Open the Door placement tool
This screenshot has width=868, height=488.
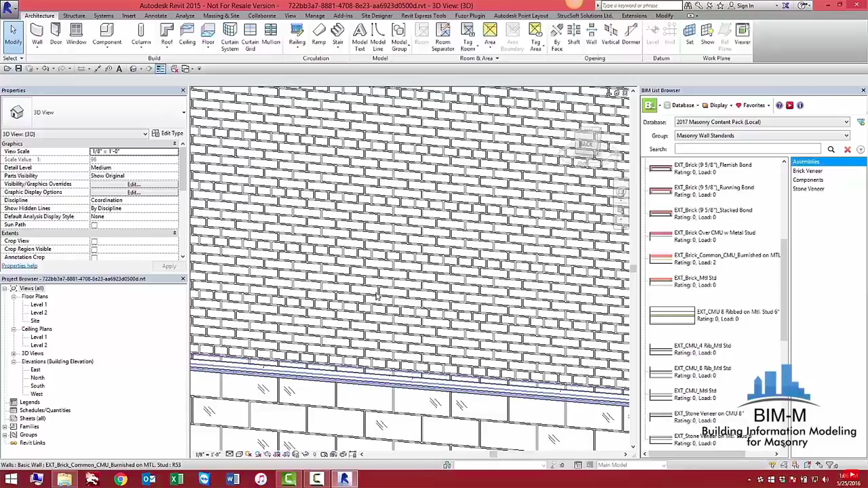55,34
